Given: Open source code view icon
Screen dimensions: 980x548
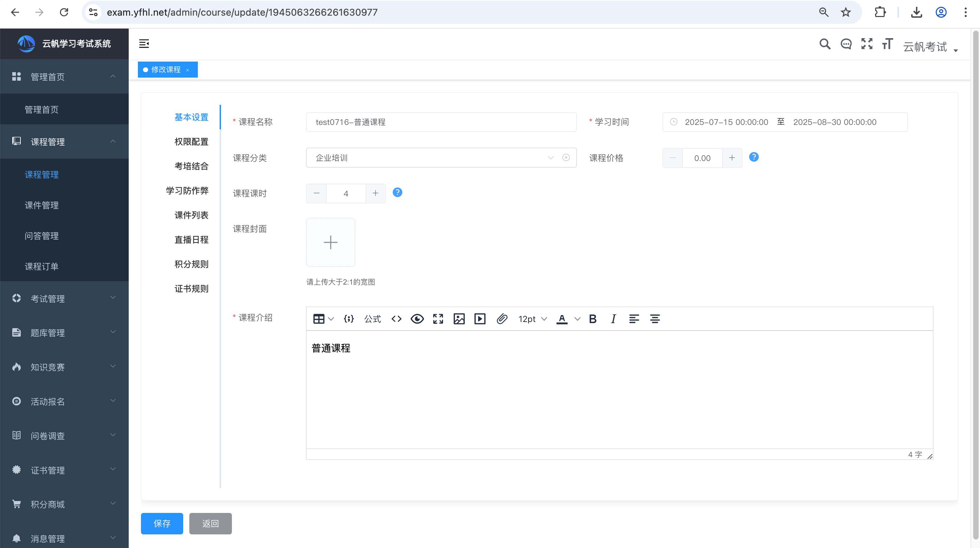Looking at the screenshot, I should pyautogui.click(x=396, y=319).
